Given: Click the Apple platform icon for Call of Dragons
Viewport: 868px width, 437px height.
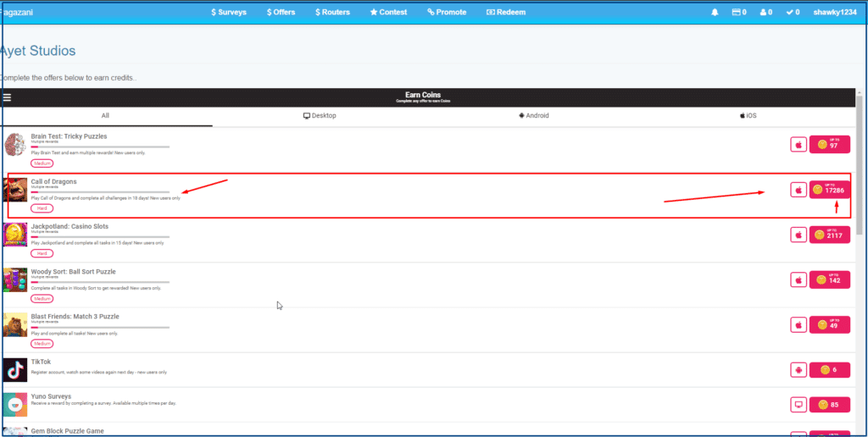Looking at the screenshot, I should pyautogui.click(x=798, y=190).
